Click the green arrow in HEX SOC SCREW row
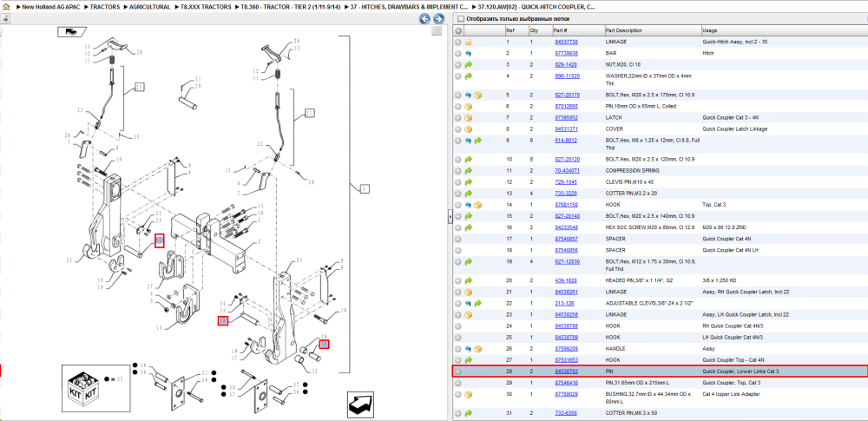The width and height of the screenshot is (868, 421). [x=469, y=227]
